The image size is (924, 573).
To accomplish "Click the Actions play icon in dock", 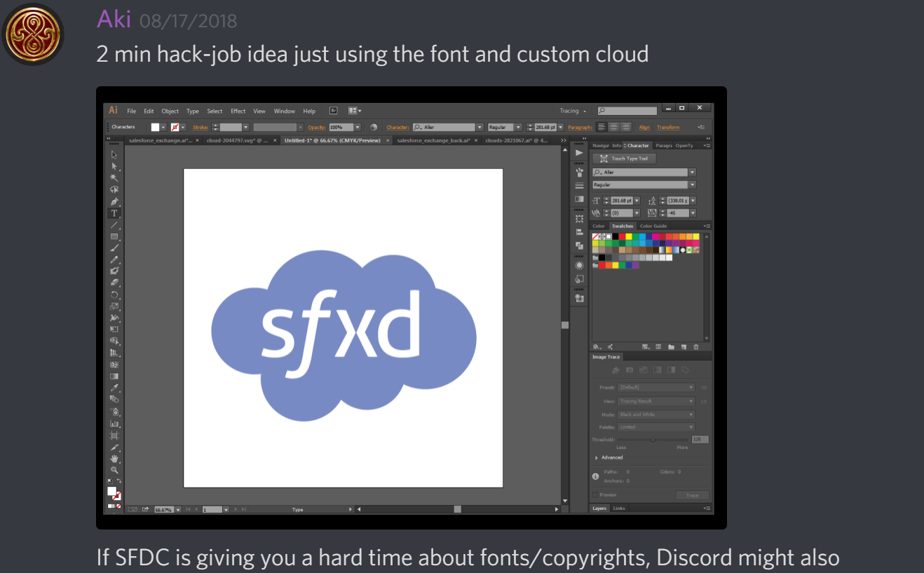I will click(x=579, y=153).
